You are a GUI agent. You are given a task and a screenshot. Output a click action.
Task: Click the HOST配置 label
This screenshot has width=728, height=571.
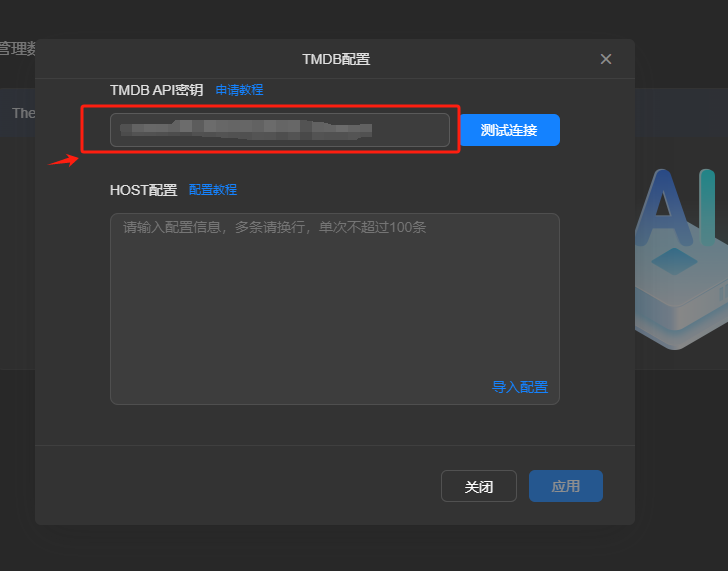143,190
